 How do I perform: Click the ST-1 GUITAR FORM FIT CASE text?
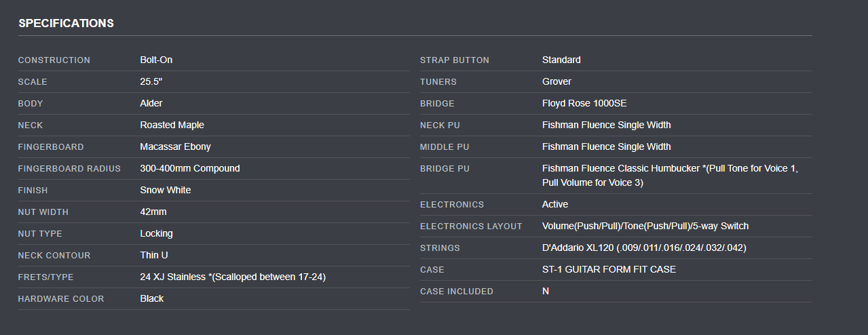coord(609,269)
